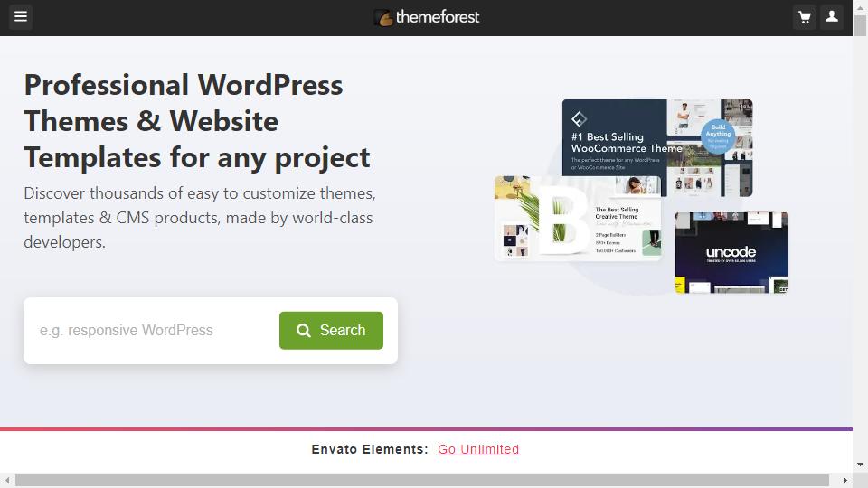Click the 'Professional WordPress Themes' heading
Screen dimensions: 868x488
tap(197, 121)
